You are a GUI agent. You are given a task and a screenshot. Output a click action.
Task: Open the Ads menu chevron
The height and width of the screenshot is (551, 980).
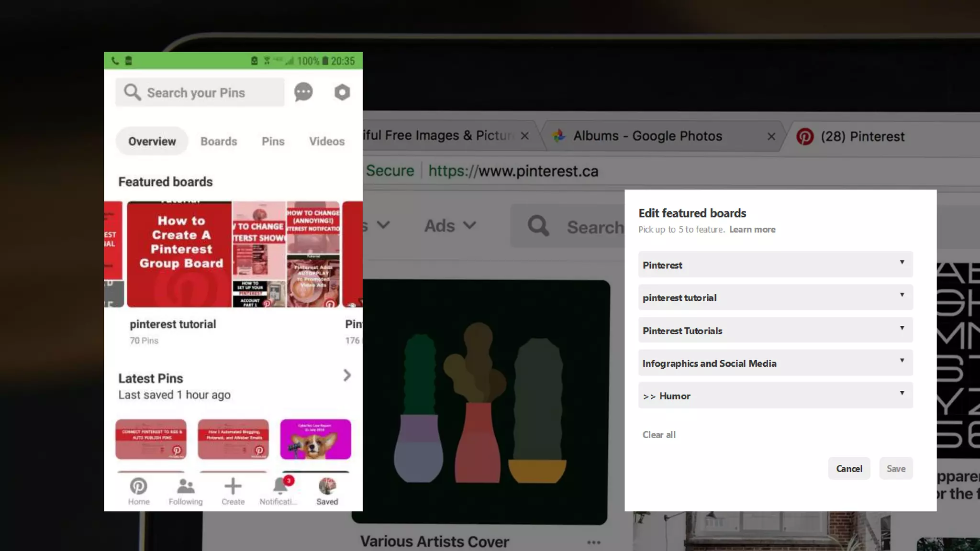[x=470, y=225]
